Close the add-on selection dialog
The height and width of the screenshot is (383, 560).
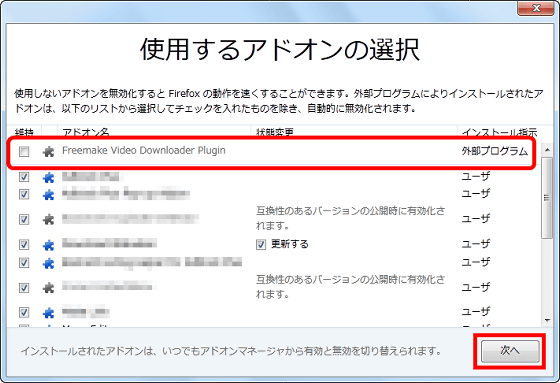[x=535, y=8]
